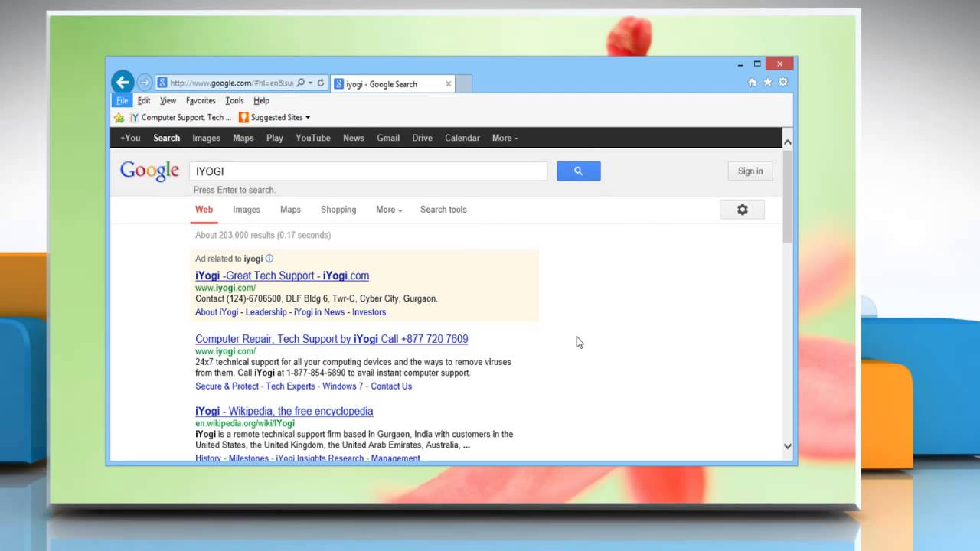Viewport: 980px width, 551px height.
Task: Open Drive in the Google bar
Action: [x=423, y=138]
